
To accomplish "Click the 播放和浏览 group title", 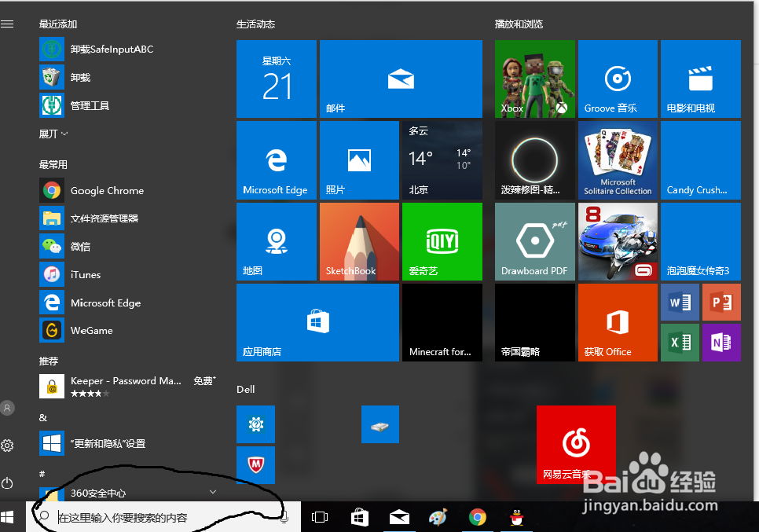I will [x=519, y=24].
